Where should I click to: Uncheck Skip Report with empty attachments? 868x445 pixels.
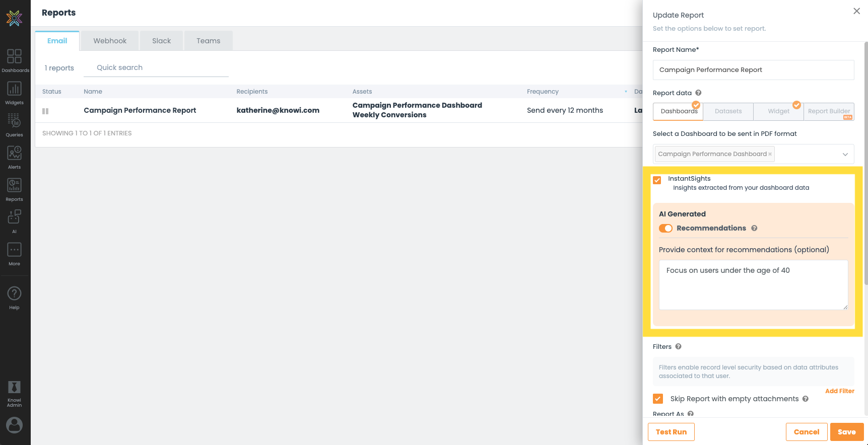658,399
